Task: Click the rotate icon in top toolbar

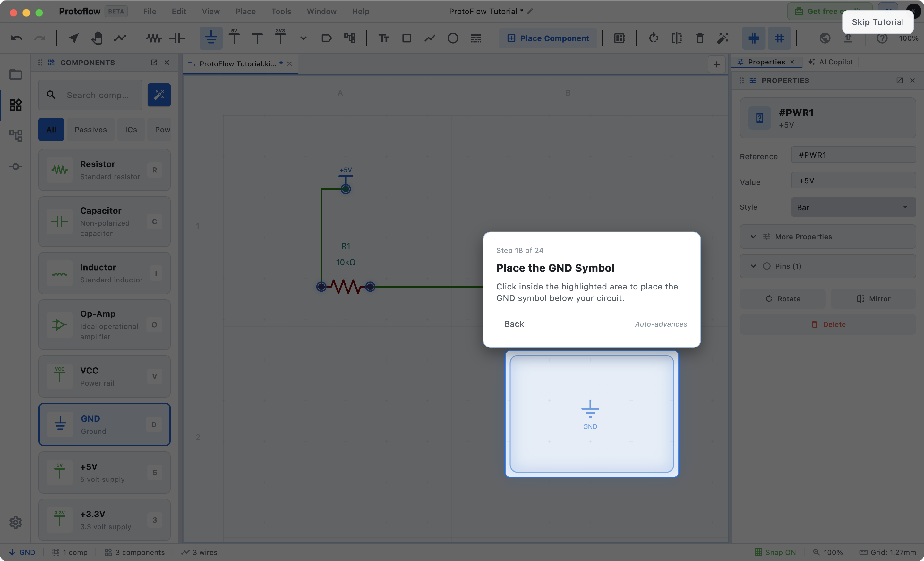Action: tap(653, 38)
